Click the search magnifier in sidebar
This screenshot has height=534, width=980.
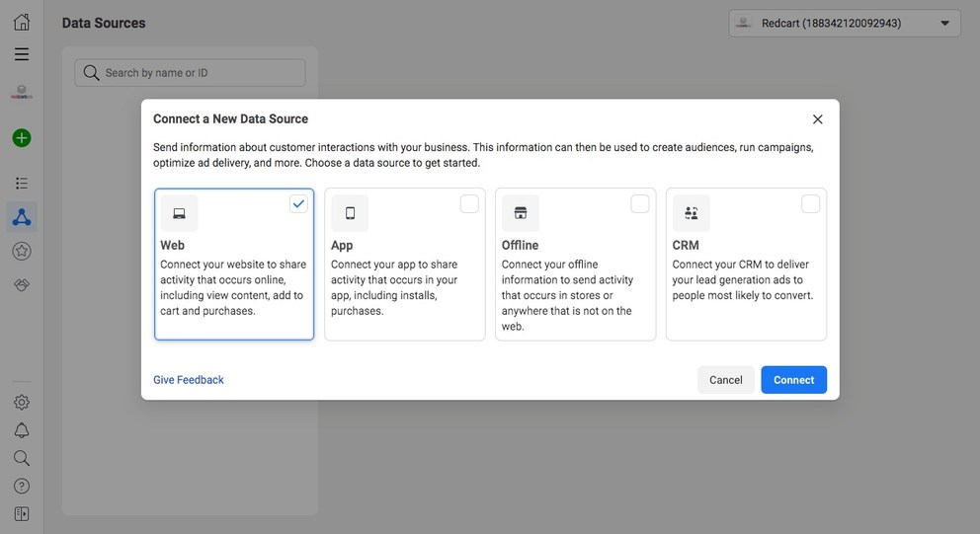22,458
